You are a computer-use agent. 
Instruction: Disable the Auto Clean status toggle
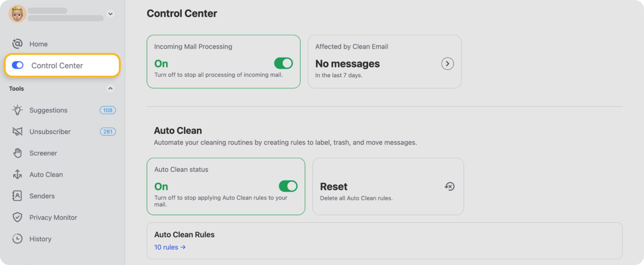tap(288, 186)
